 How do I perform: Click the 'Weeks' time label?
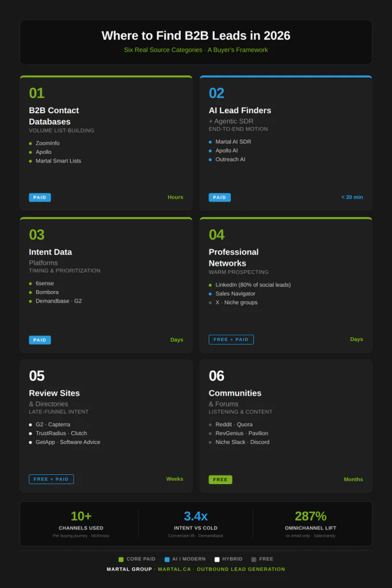pyautogui.click(x=174, y=479)
